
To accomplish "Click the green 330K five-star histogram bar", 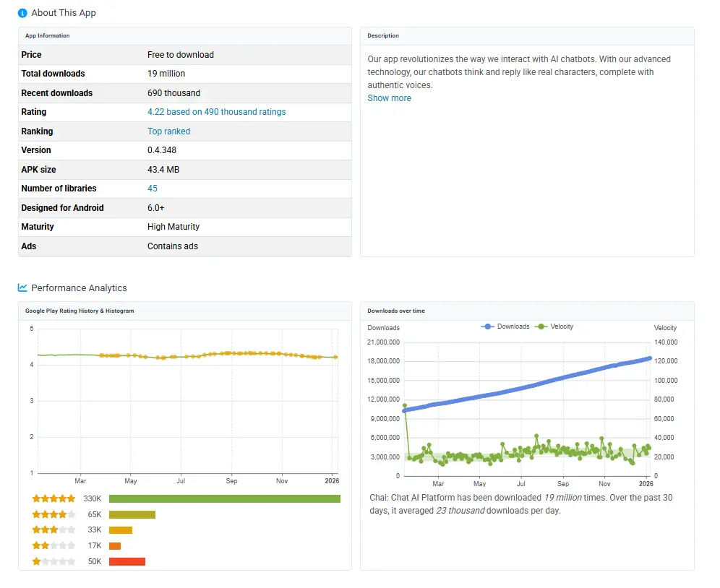I will click(224, 498).
